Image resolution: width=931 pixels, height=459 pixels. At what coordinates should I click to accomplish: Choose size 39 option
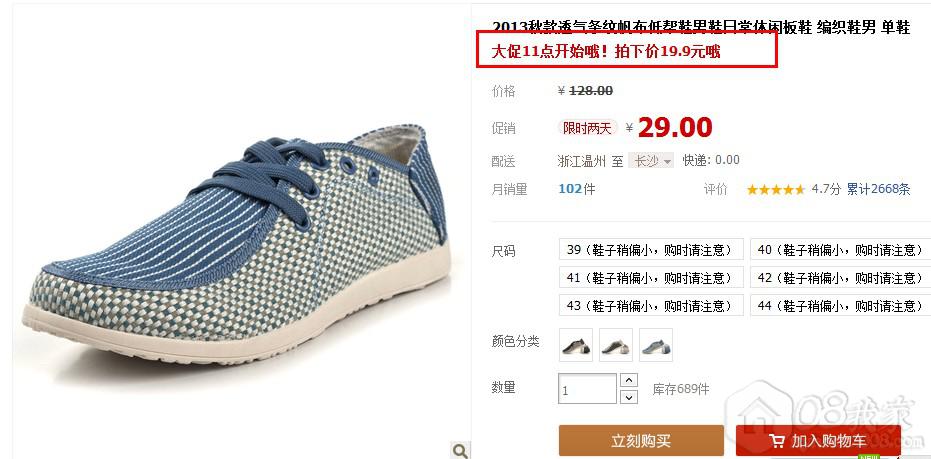651,249
